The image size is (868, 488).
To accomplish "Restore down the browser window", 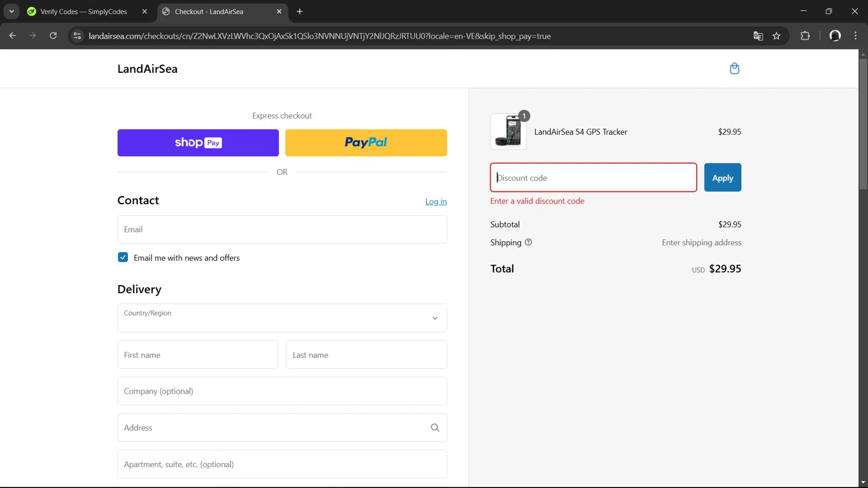I will click(x=829, y=11).
